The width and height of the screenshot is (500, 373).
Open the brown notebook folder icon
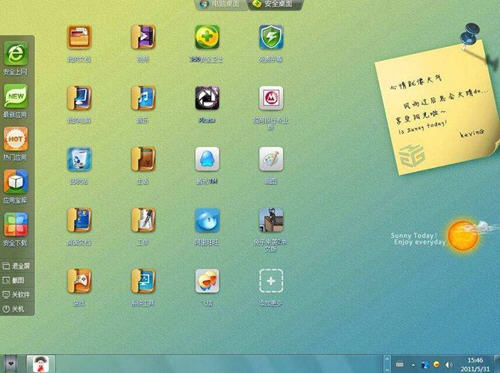tap(143, 159)
